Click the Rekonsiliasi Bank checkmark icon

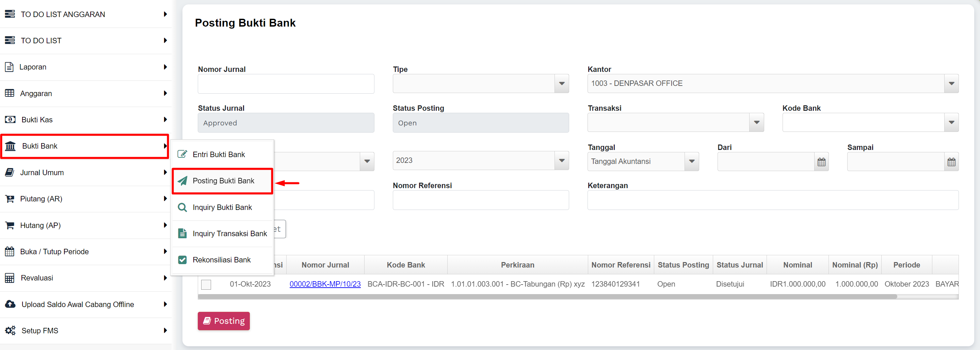click(x=182, y=260)
